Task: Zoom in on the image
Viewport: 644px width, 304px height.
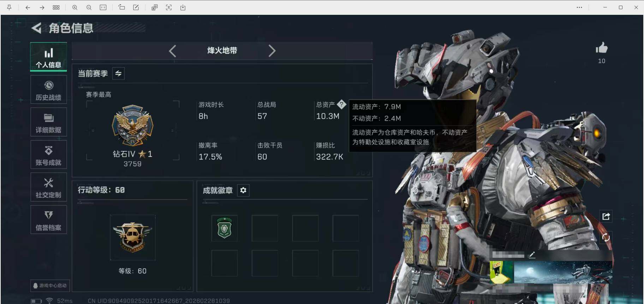Action: click(75, 7)
